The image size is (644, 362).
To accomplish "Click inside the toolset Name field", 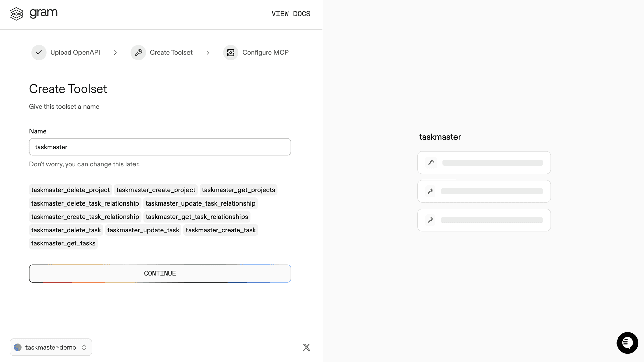I will pos(160,147).
